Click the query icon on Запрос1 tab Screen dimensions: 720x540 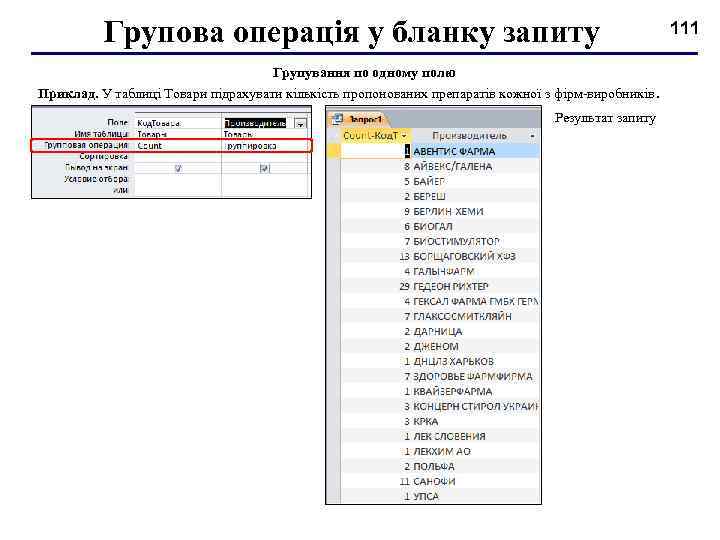click(338, 119)
